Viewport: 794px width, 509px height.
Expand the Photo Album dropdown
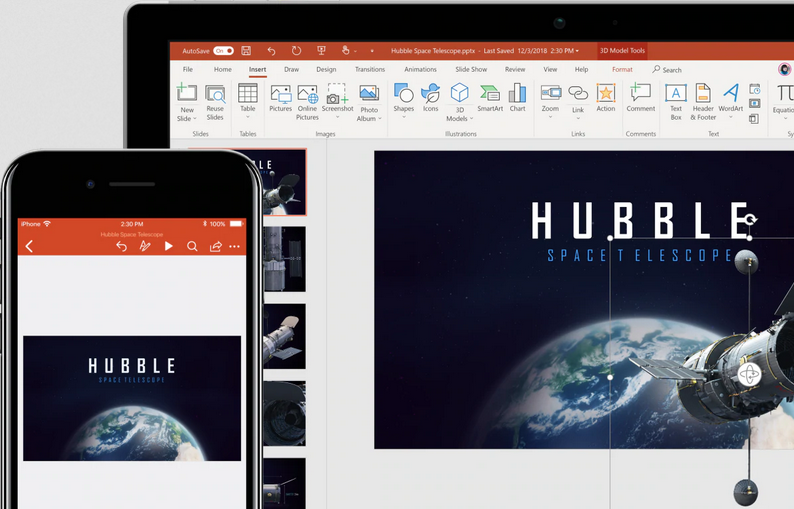(380, 119)
